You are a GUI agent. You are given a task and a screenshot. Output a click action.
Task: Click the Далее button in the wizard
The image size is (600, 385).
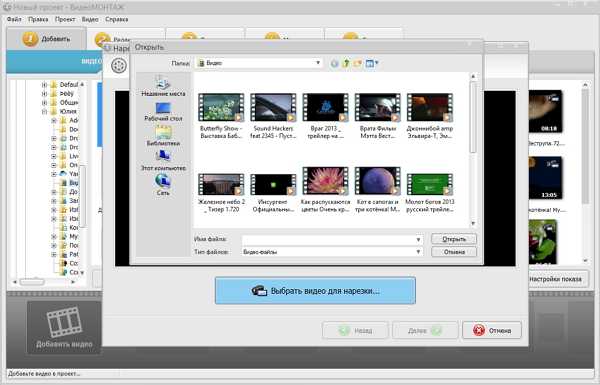point(425,330)
